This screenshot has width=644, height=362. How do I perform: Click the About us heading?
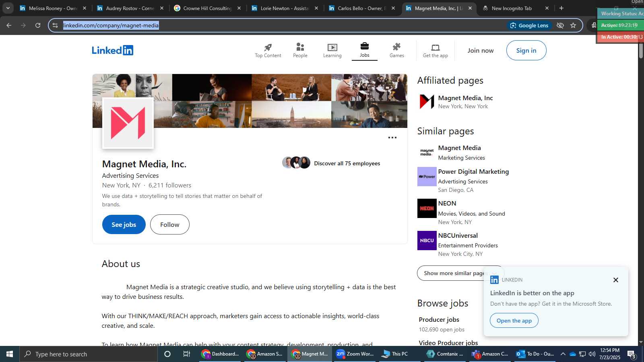point(121,264)
